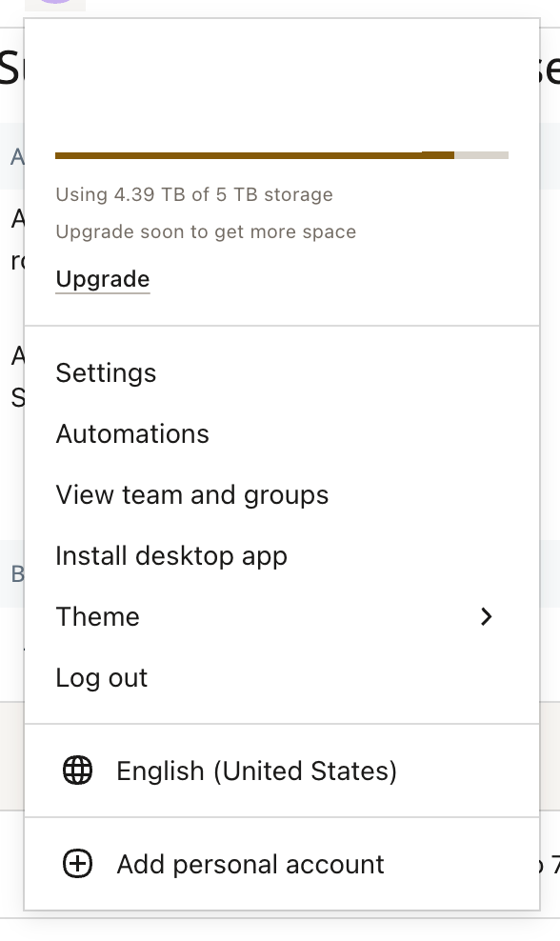Click the globe language icon
The image size is (560, 941).
(76, 770)
